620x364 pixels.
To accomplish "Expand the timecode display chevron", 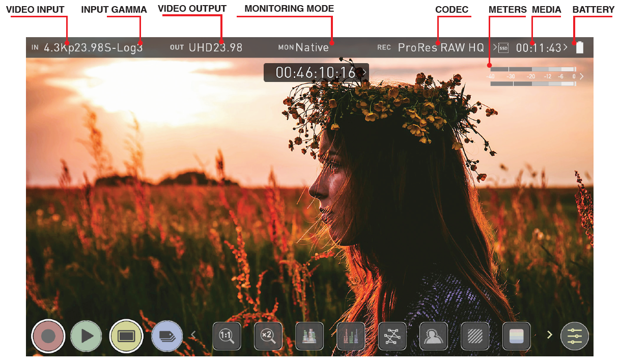I will (364, 72).
